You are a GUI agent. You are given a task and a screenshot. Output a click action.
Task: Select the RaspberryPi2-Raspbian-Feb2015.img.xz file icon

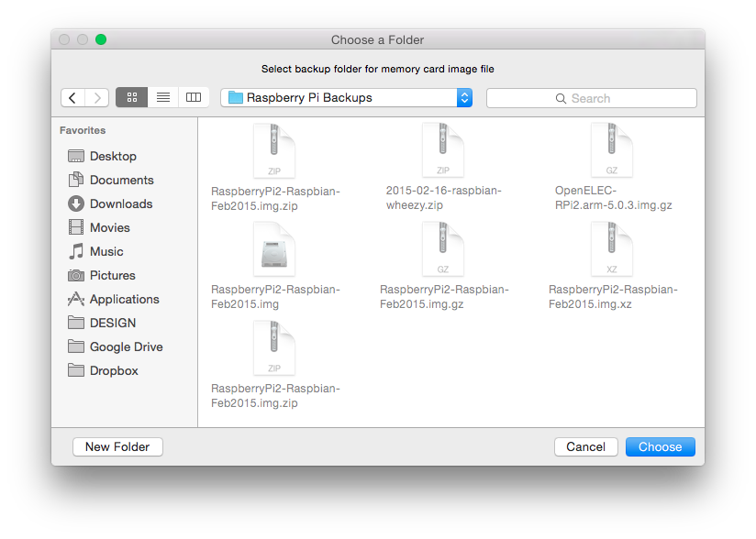click(x=612, y=249)
